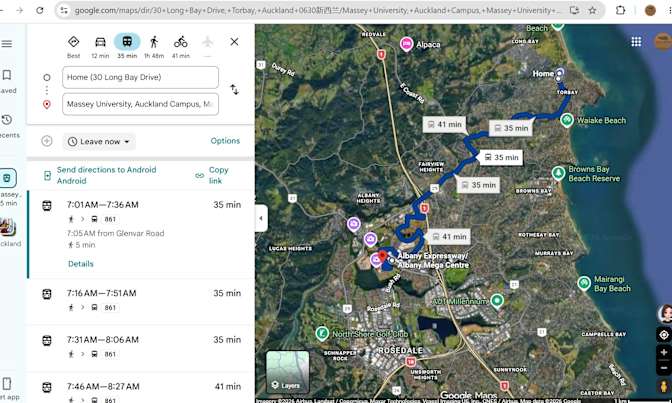This screenshot has width=672, height=403.
Task: Activate Street View pegman
Action: coord(664,386)
